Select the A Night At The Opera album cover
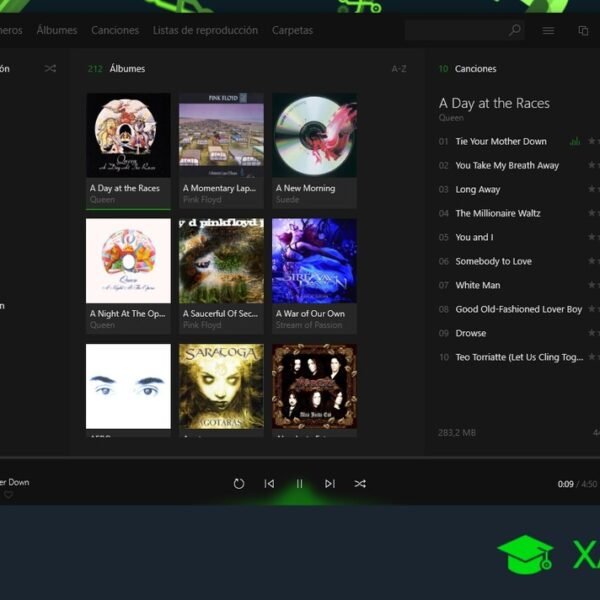600x600 pixels. (x=128, y=261)
